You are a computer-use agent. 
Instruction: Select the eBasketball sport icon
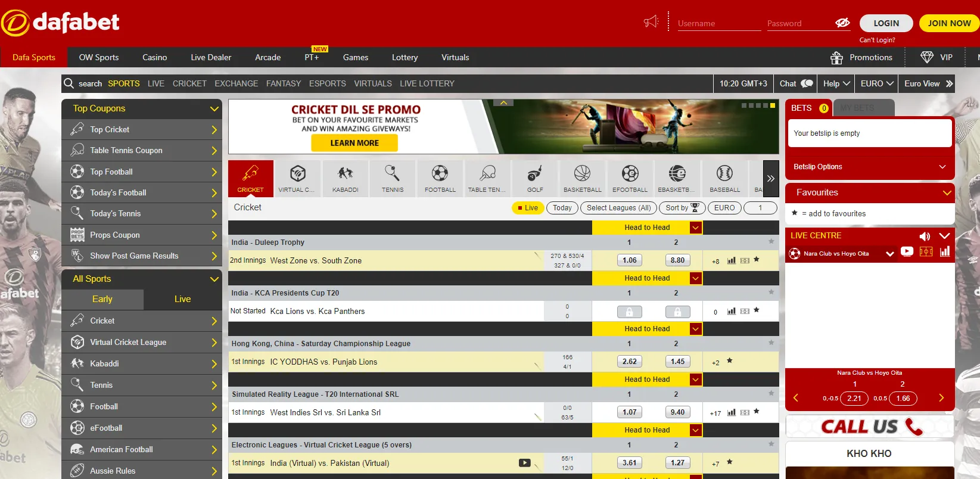click(677, 178)
